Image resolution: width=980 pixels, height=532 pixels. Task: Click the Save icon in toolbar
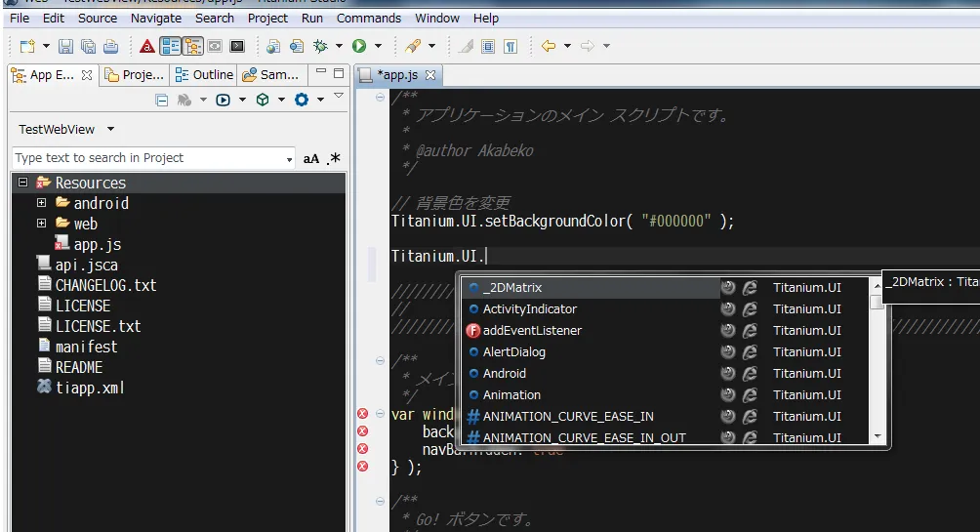(65, 46)
